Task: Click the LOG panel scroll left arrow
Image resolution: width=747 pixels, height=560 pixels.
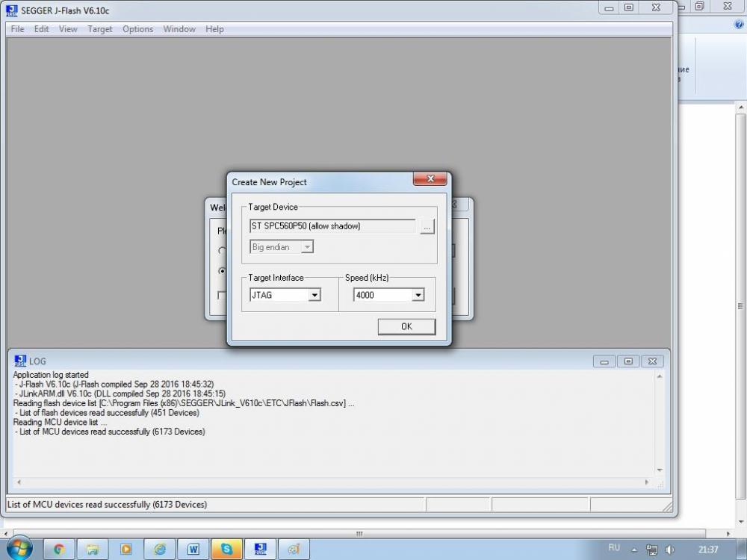Action: pos(19,482)
